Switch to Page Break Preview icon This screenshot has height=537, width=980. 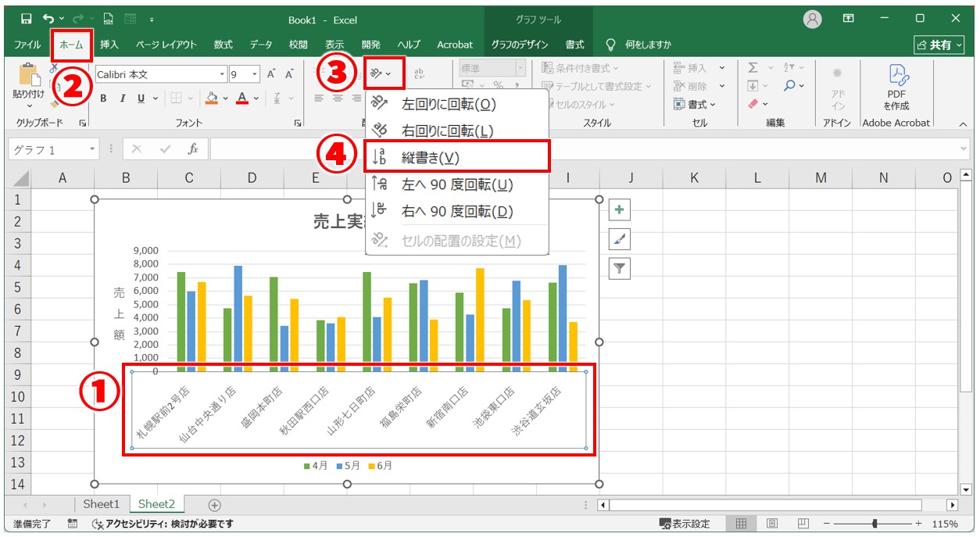(x=803, y=524)
